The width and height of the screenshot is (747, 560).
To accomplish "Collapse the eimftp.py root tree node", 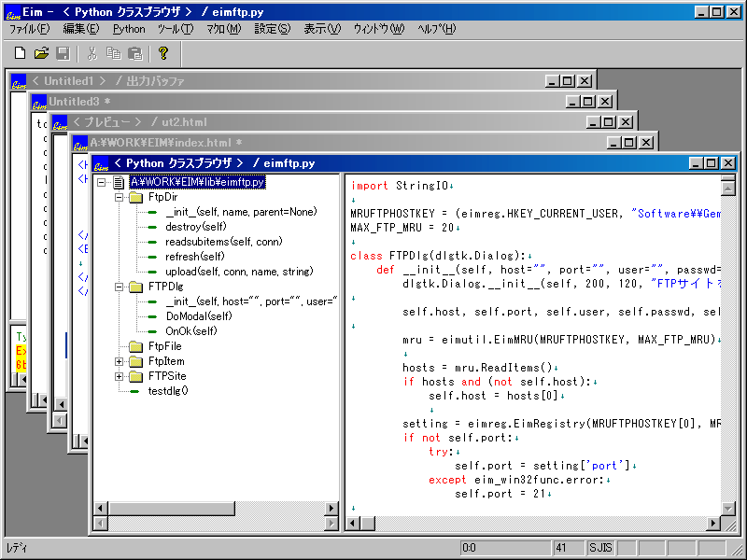I will coord(101,182).
